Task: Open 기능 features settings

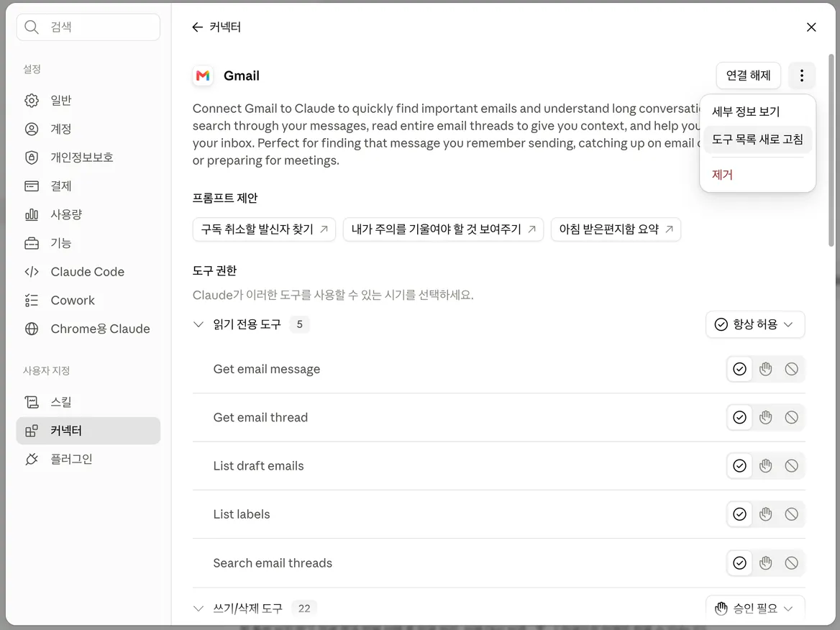Action: pyautogui.click(x=88, y=243)
